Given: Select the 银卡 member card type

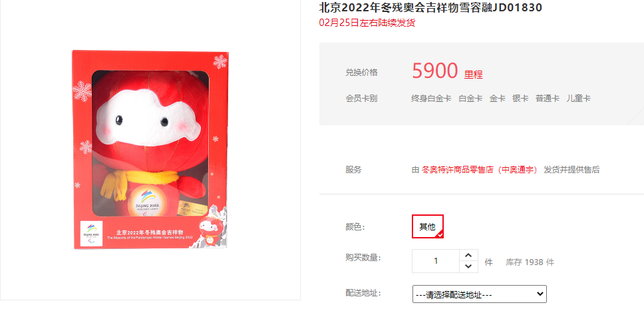Looking at the screenshot, I should tap(520, 99).
